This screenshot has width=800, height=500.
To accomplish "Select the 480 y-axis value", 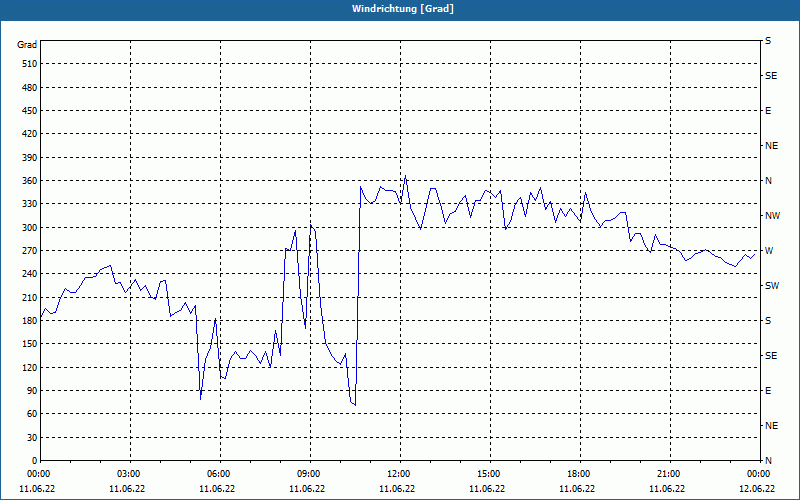I will [30, 88].
